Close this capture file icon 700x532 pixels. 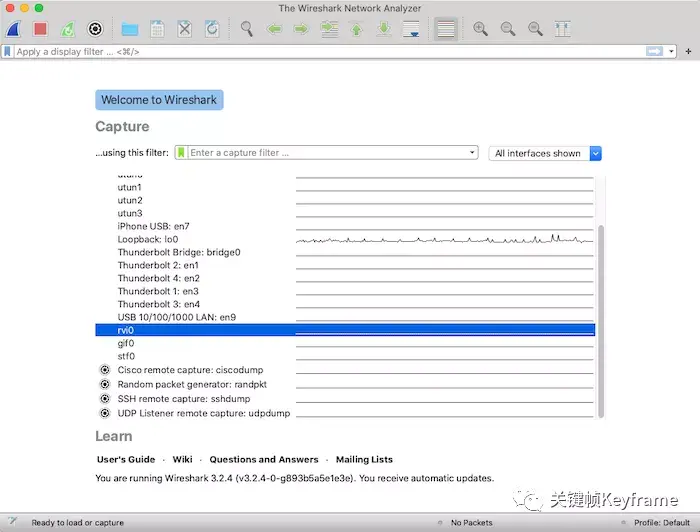pyautogui.click(x=184, y=29)
